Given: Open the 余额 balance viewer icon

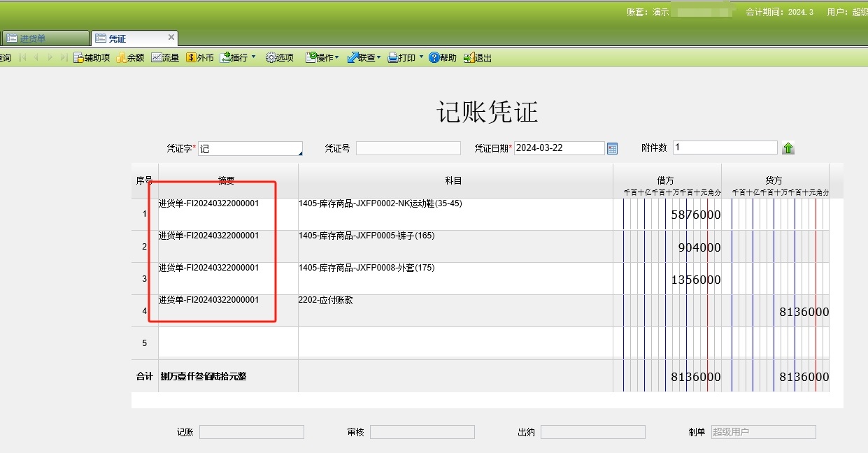Looking at the screenshot, I should [x=129, y=57].
